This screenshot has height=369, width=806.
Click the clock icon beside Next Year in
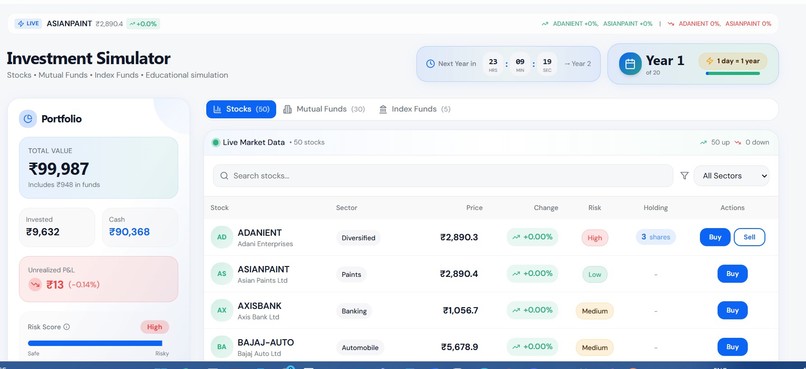(x=431, y=64)
